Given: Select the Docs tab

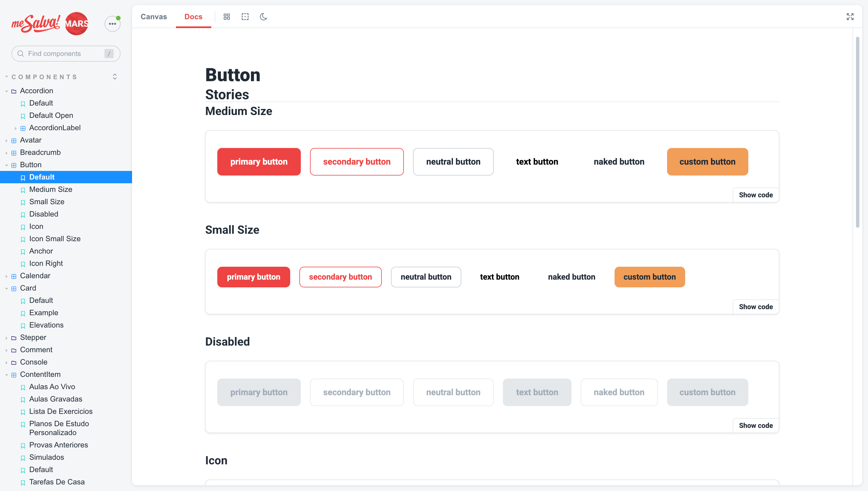Looking at the screenshot, I should click(x=193, y=17).
